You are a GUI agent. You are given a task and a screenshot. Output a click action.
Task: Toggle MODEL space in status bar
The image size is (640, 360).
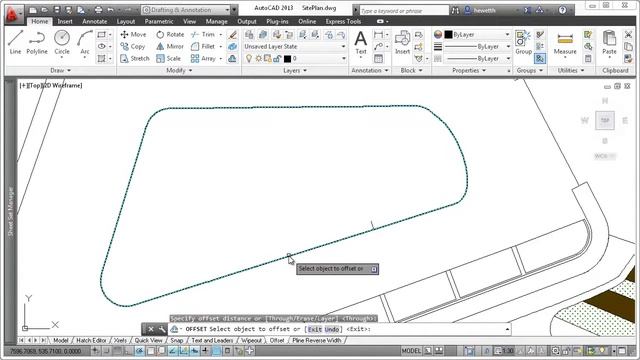coord(411,351)
